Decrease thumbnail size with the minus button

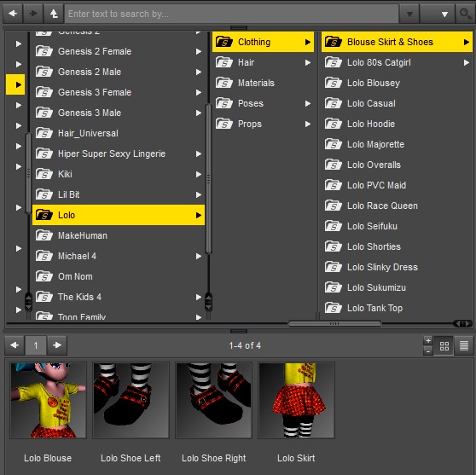coord(428,350)
